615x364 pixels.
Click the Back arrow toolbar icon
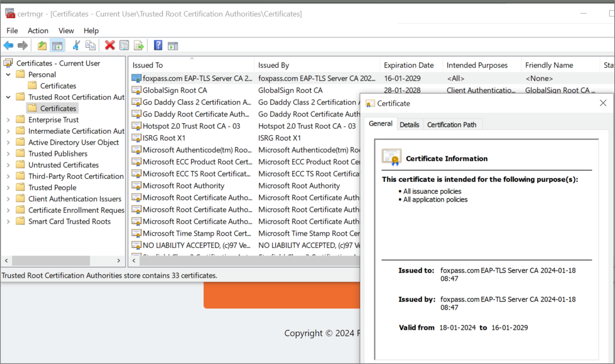(x=8, y=45)
